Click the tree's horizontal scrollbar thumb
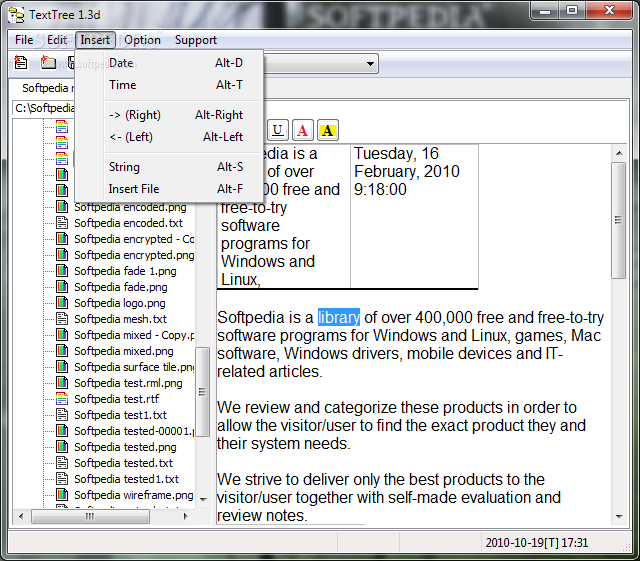The image size is (640, 561). pos(90,516)
